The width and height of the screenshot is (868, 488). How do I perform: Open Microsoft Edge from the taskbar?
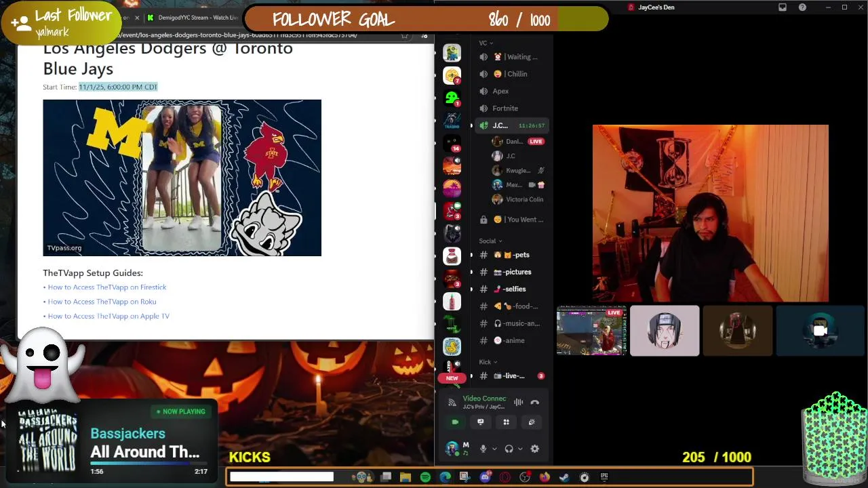click(445, 477)
